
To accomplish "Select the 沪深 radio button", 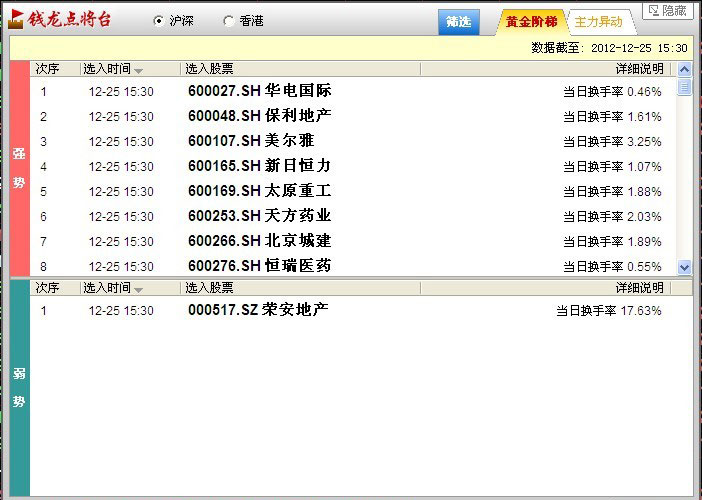I will coord(158,21).
